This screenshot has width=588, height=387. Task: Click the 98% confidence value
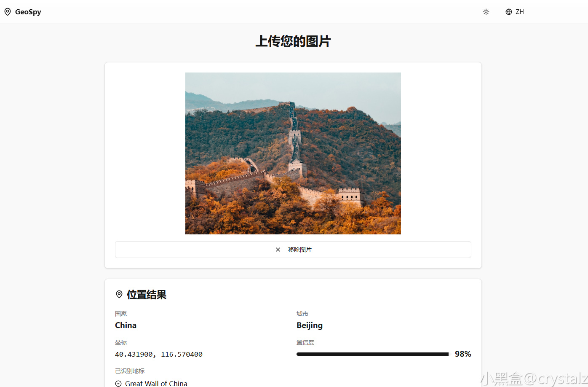(x=463, y=354)
